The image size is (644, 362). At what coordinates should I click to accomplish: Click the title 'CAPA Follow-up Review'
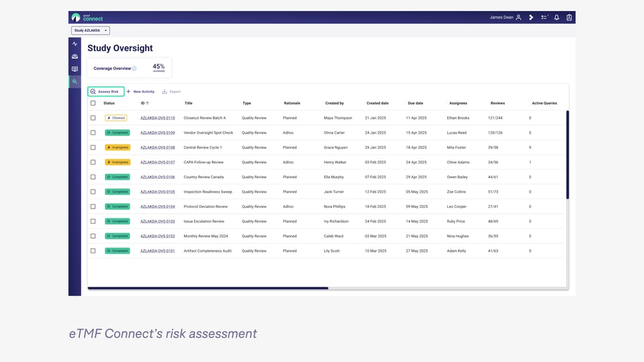tap(204, 162)
